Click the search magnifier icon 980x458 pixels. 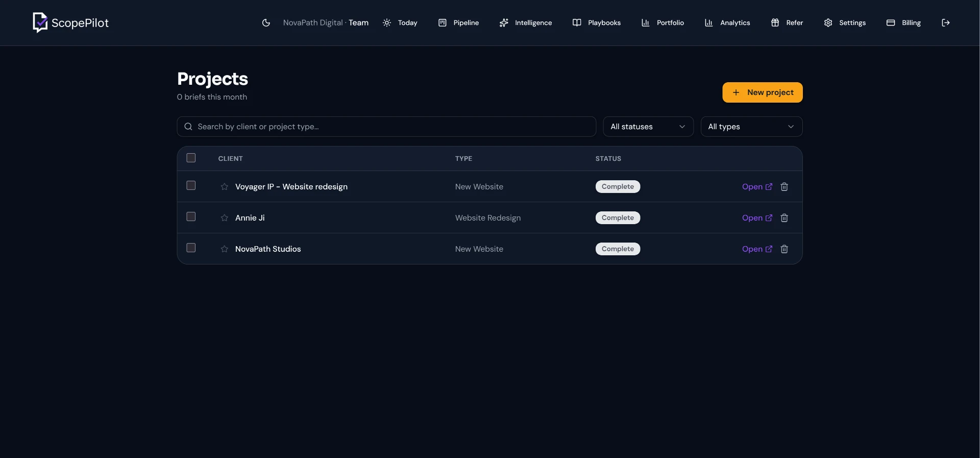coord(188,127)
